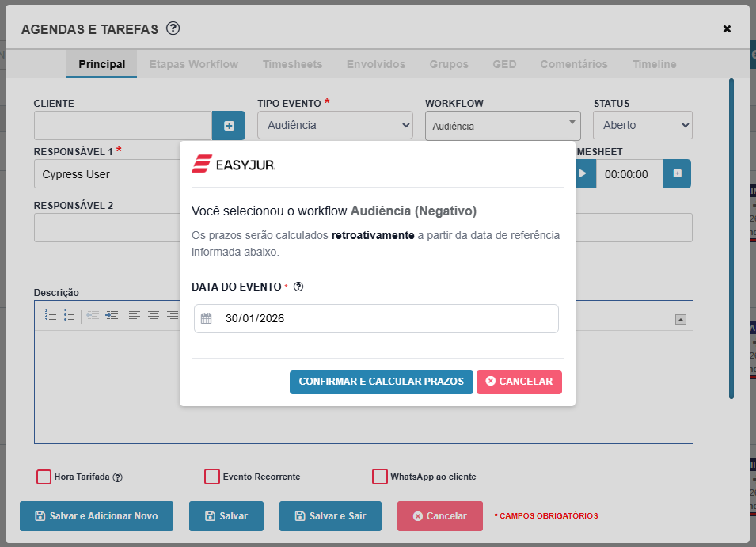Increase indent in description editor
The width and height of the screenshot is (756, 547).
click(x=112, y=315)
